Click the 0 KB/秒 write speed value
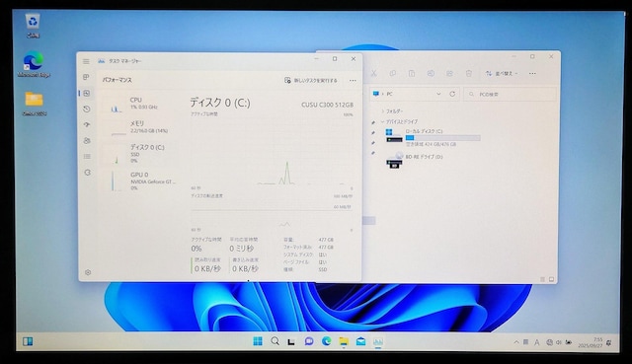Image resolution: width=632 pixels, height=364 pixels. tap(245, 268)
